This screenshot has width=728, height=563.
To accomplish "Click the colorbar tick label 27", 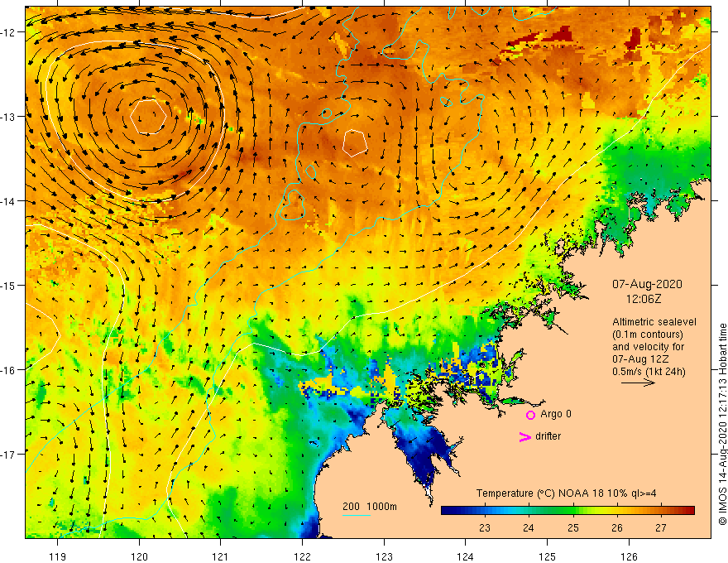I will click(661, 527).
